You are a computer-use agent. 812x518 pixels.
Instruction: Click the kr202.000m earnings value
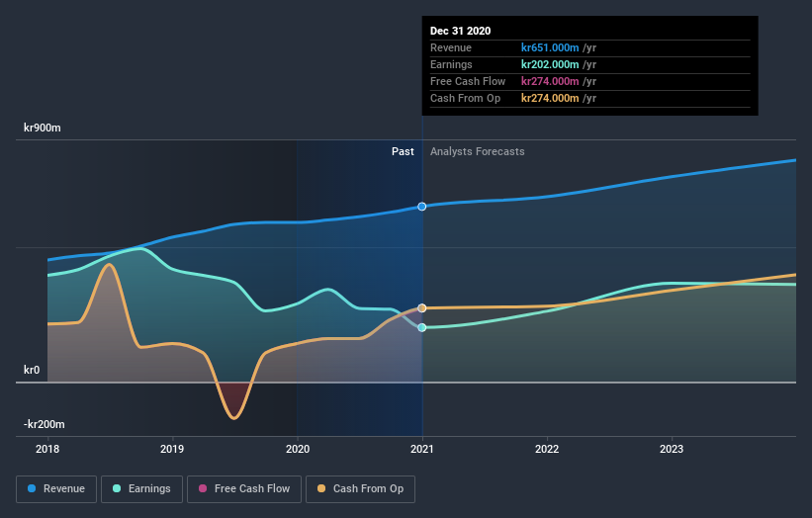pyautogui.click(x=550, y=64)
